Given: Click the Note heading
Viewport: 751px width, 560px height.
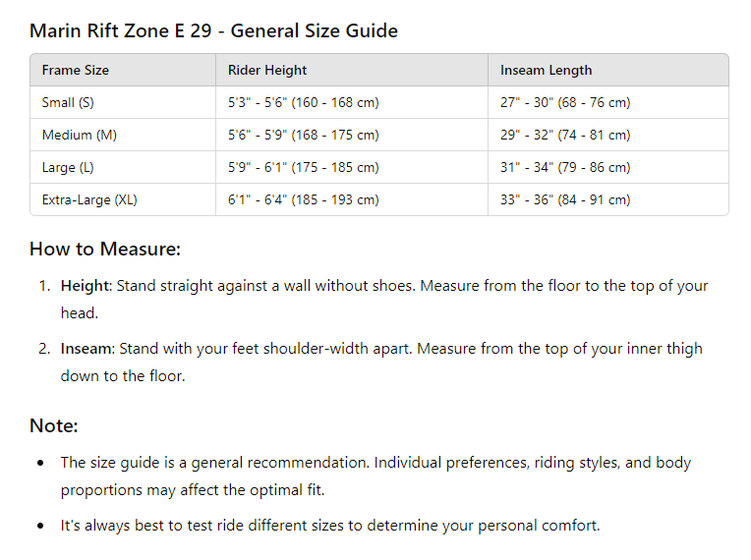Looking at the screenshot, I should pos(54,425).
